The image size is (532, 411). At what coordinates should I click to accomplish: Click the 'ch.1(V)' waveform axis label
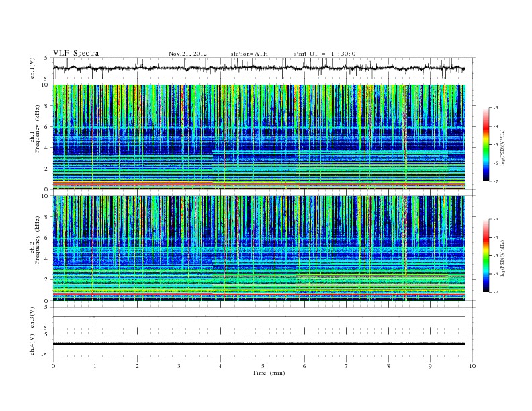pyautogui.click(x=32, y=68)
